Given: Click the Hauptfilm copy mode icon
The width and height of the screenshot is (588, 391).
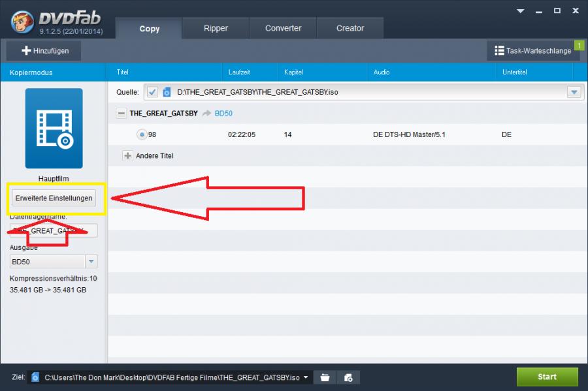Looking at the screenshot, I should 54,129.
